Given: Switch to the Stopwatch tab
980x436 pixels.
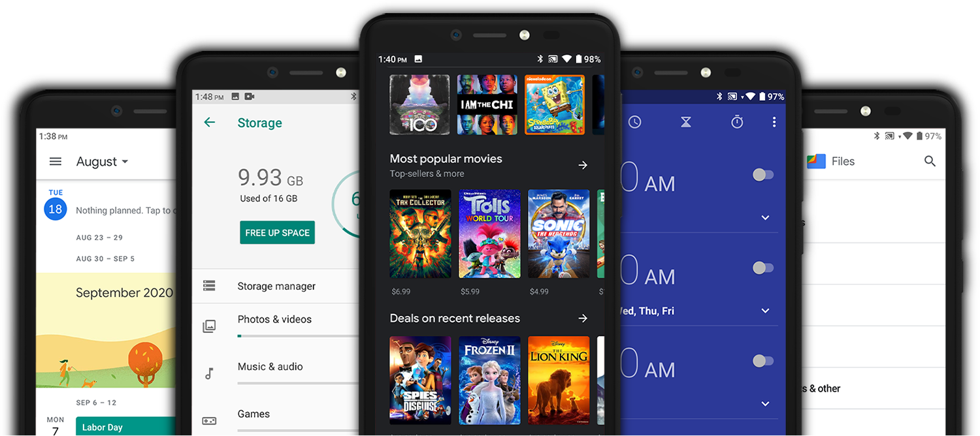Looking at the screenshot, I should (737, 122).
